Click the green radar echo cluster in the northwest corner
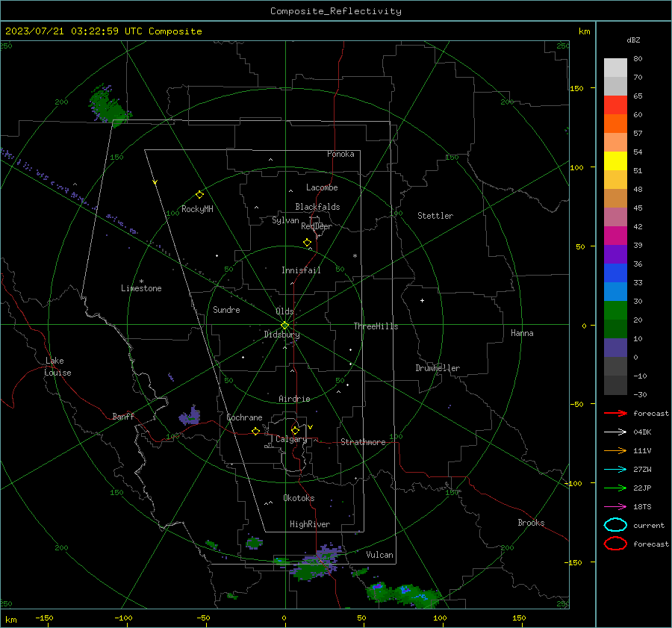Image resolution: width=672 pixels, height=628 pixels. tap(109, 105)
